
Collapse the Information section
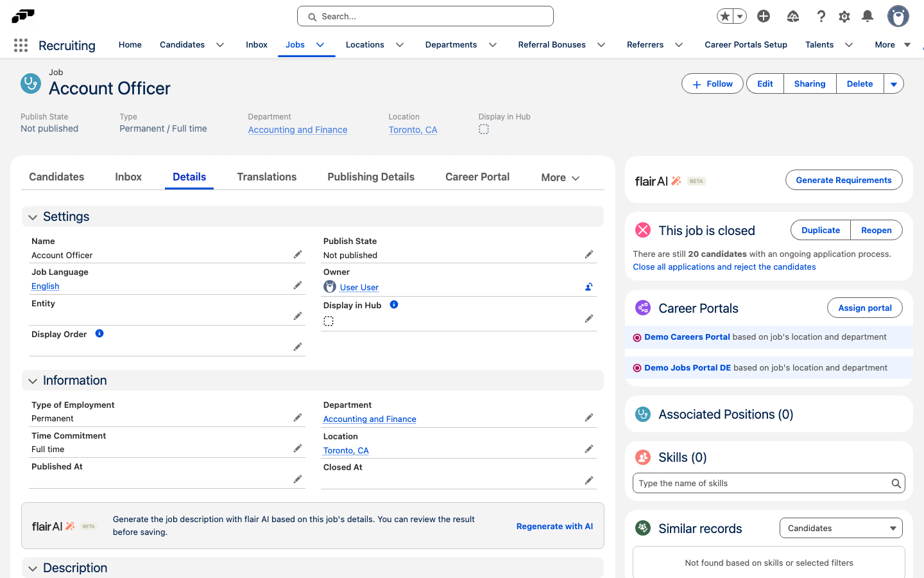pyautogui.click(x=33, y=381)
